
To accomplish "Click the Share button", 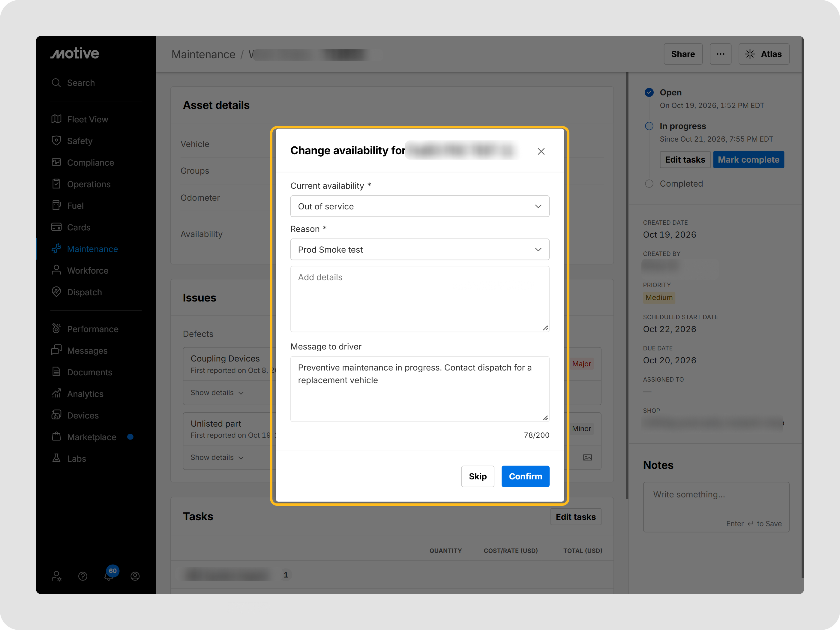I will pos(683,54).
